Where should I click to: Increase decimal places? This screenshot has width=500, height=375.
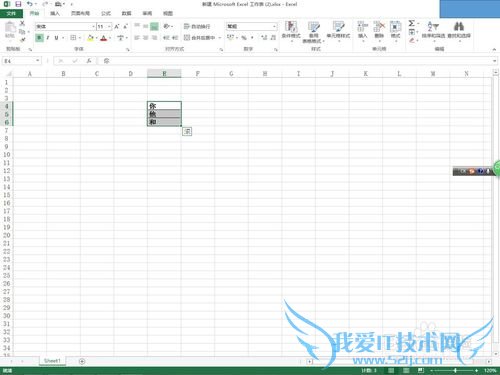(x=264, y=38)
